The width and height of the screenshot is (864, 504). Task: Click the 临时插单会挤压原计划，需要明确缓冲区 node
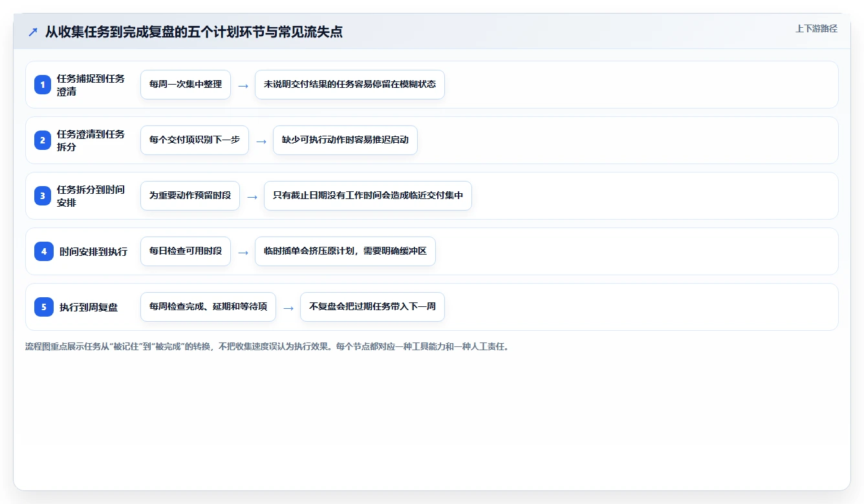pyautogui.click(x=345, y=251)
